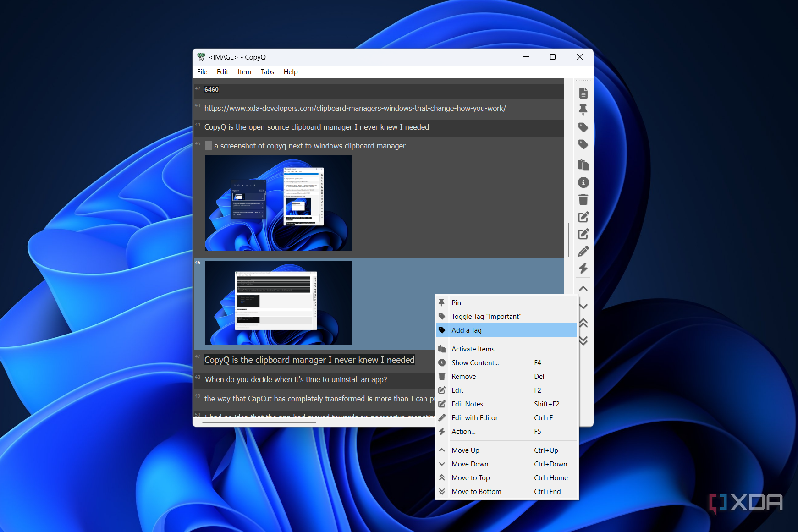The image size is (798, 532).
Task: Open the Edit menu in the menu bar
Action: click(222, 72)
